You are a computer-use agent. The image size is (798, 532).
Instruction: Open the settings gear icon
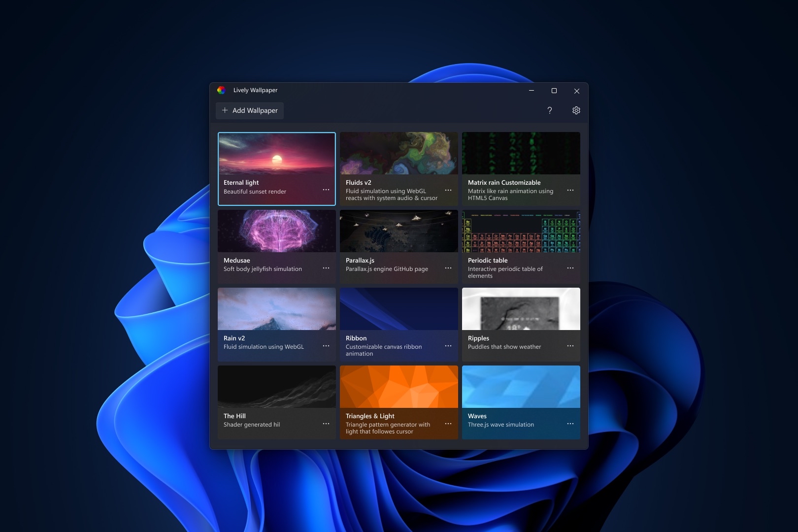coord(576,110)
